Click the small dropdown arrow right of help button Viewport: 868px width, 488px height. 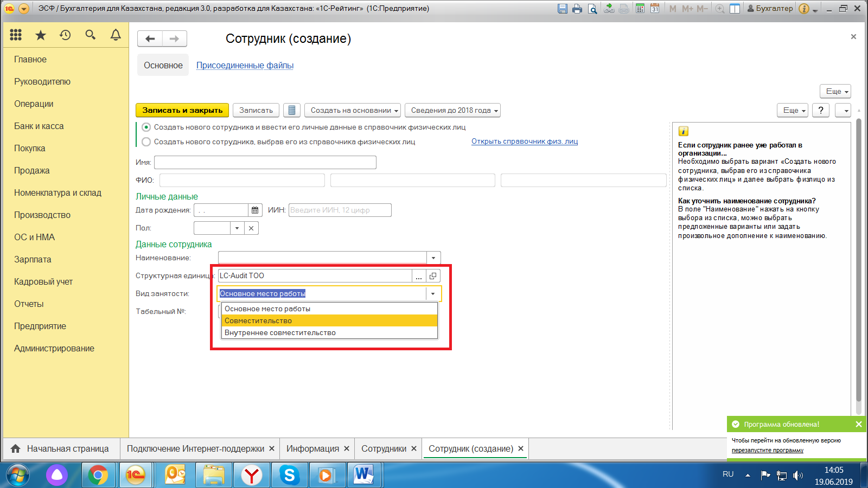coord(844,110)
